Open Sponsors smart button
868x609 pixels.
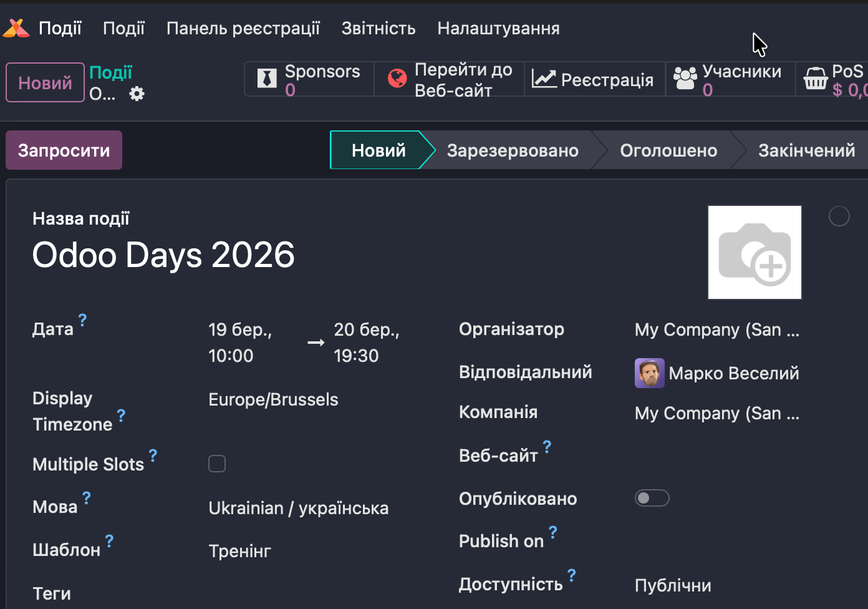tap(309, 79)
